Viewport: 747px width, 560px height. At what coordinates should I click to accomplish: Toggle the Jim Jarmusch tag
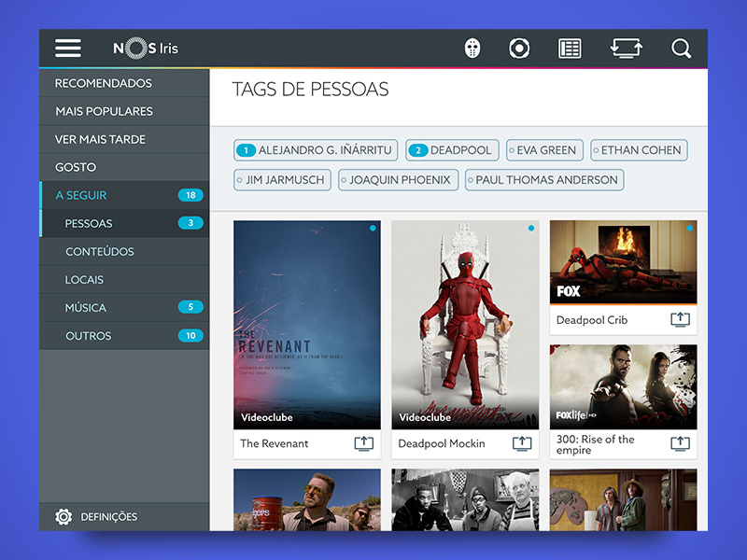pyautogui.click(x=282, y=180)
